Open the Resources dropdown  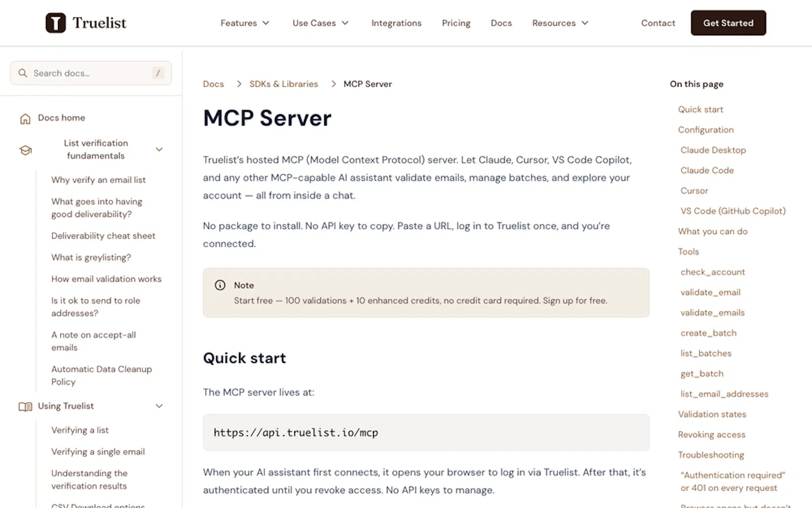(560, 23)
